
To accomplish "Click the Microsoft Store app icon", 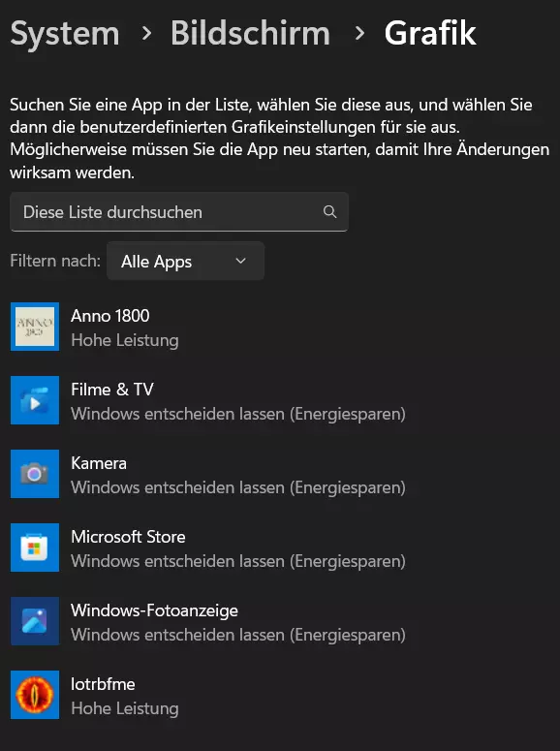I will [35, 548].
